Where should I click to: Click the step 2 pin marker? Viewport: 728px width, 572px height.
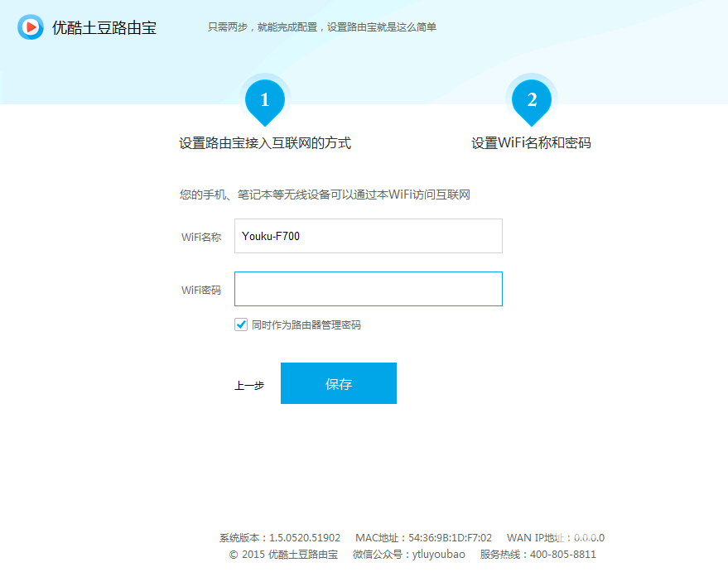(532, 102)
